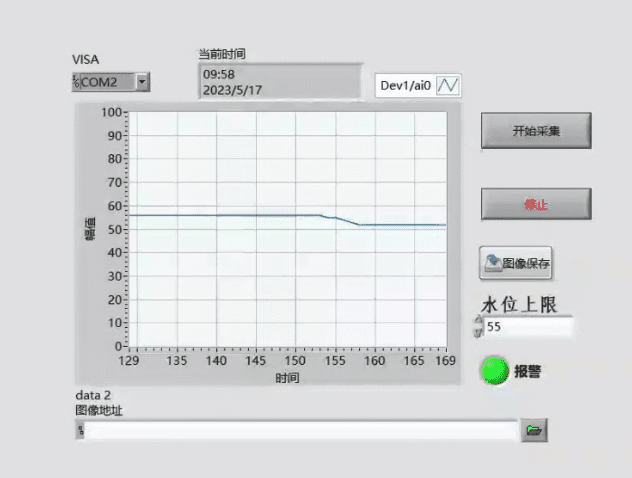Click the plot legend waveform icon
Screen dimensions: 632x478
coord(448,86)
